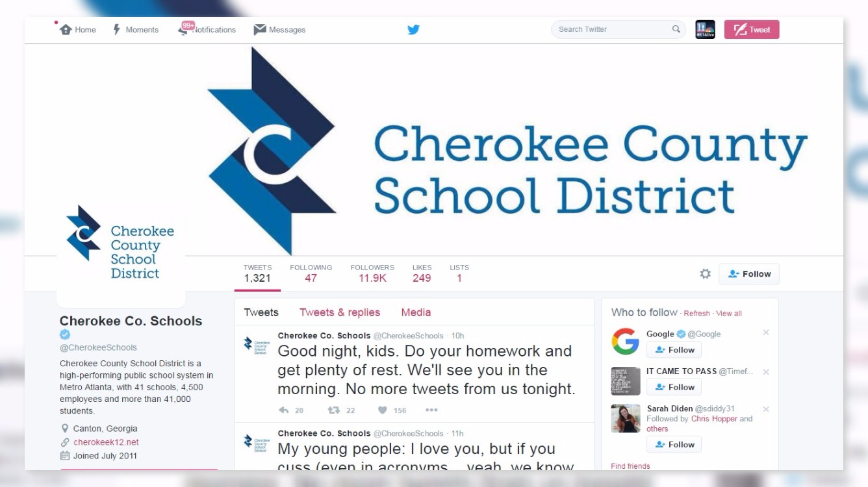The image size is (868, 487).
Task: Retweet the Good night kids tweet
Action: click(333, 410)
